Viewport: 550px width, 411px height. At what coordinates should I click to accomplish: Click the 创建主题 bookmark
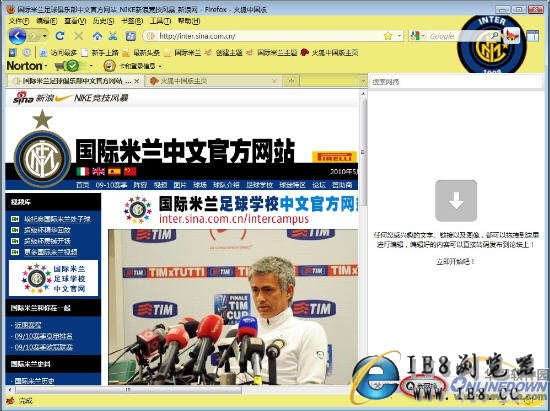tap(224, 53)
